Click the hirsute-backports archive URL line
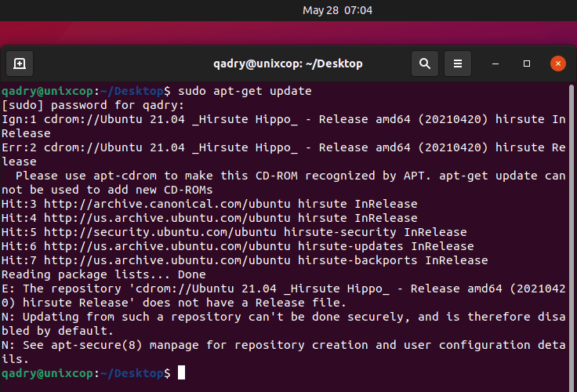 [245, 260]
